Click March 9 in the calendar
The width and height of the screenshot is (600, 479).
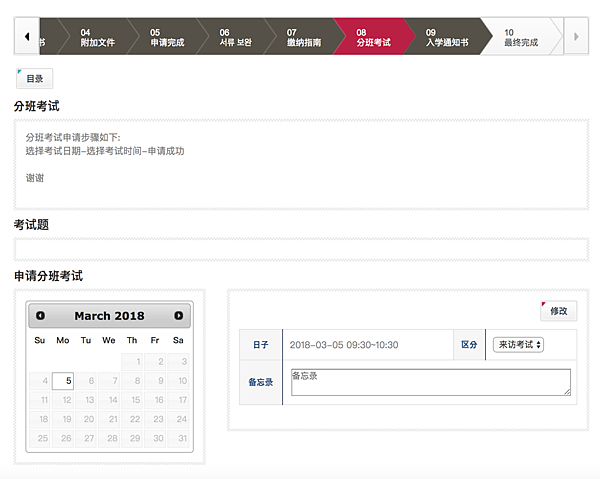pyautogui.click(x=155, y=381)
